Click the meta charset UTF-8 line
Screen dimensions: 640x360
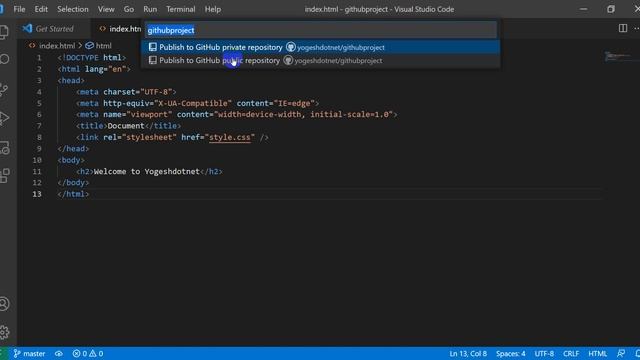pyautogui.click(x=126, y=92)
